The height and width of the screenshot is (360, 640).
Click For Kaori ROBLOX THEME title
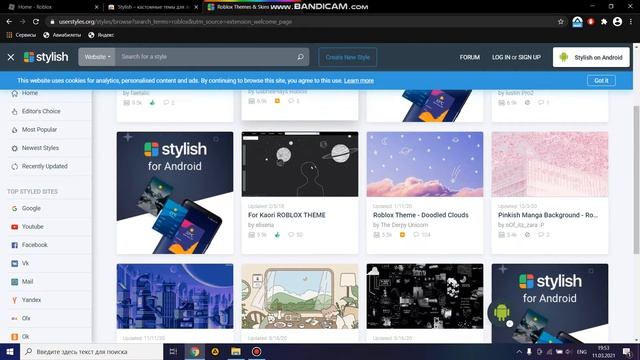click(287, 215)
